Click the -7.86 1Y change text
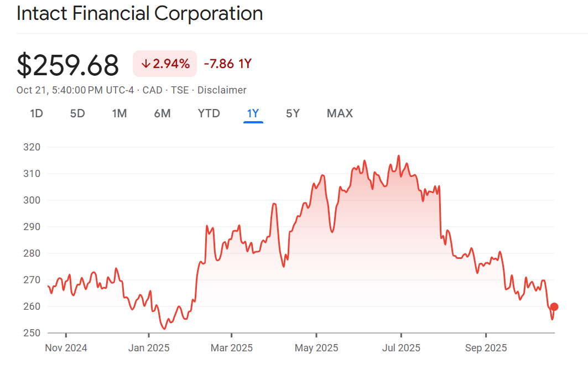 tap(227, 64)
